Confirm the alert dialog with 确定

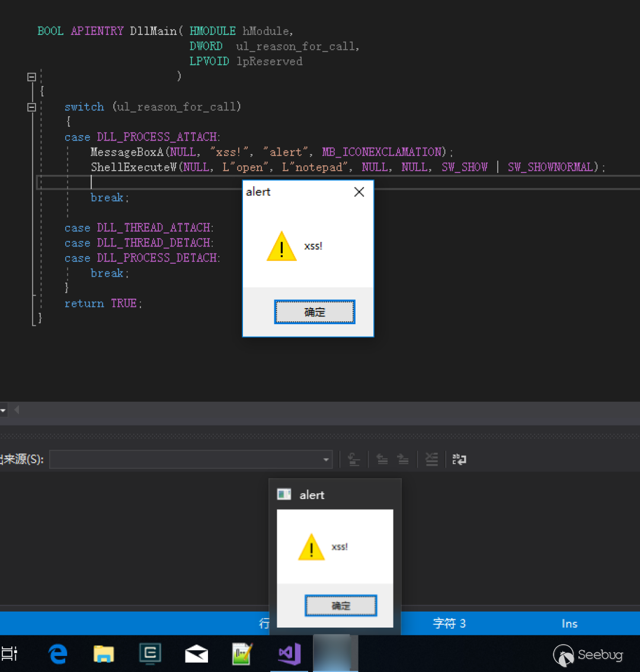pyautogui.click(x=315, y=312)
